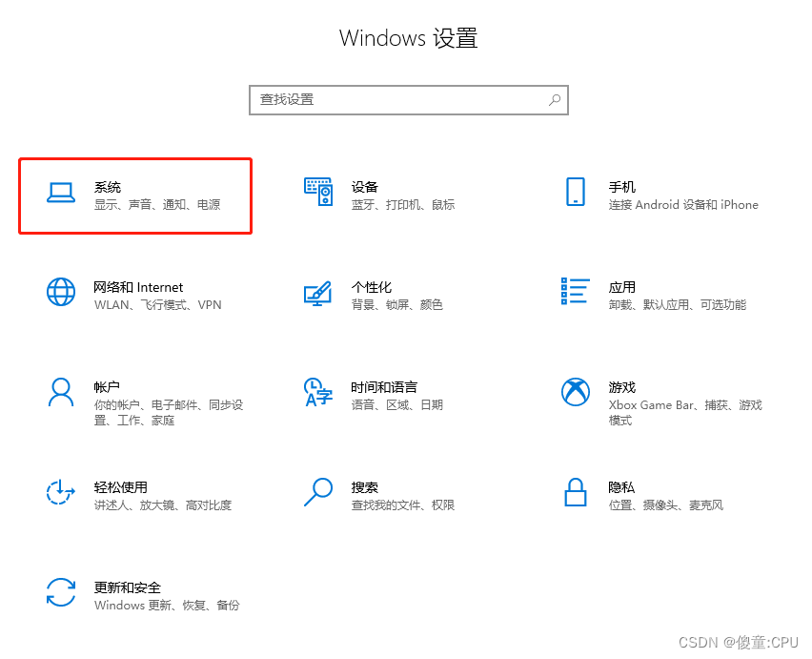Open the 更新和安全 settings title
The height and width of the screenshot is (659, 812).
point(128,587)
